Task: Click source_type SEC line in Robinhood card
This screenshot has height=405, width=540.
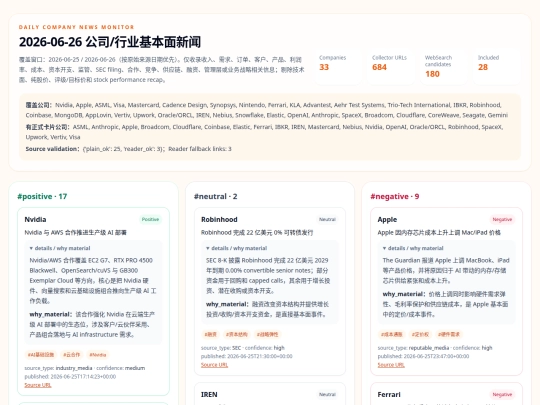Action: pyautogui.click(x=243, y=348)
